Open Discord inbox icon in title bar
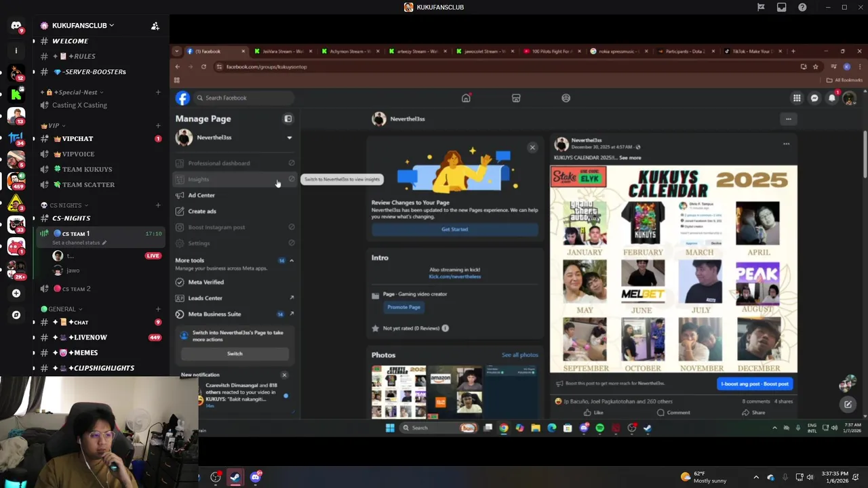This screenshot has width=868, height=488. (782, 7)
